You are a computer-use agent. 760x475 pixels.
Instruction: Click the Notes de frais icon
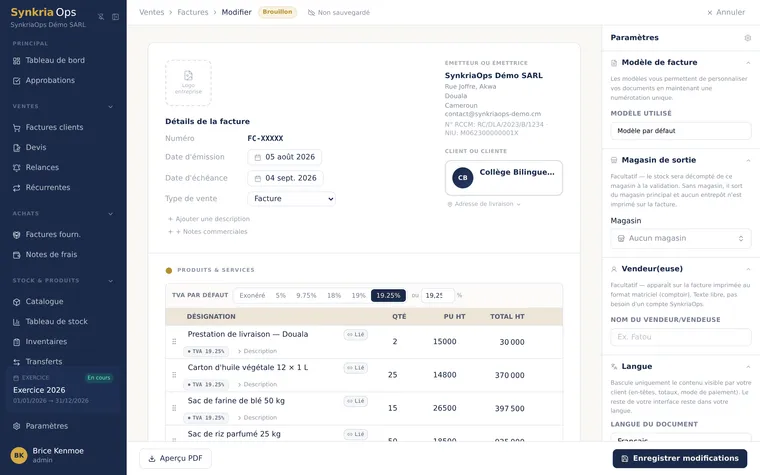point(16,255)
